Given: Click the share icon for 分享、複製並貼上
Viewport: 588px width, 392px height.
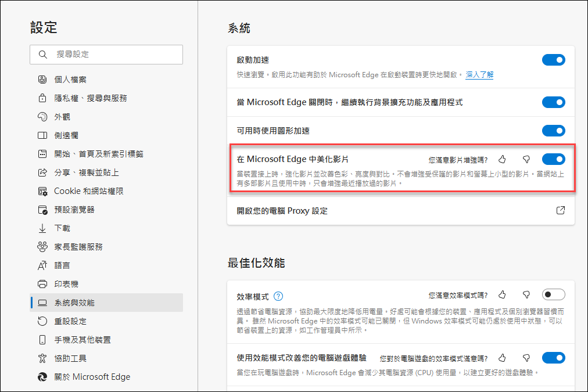Looking at the screenshot, I should coord(42,172).
